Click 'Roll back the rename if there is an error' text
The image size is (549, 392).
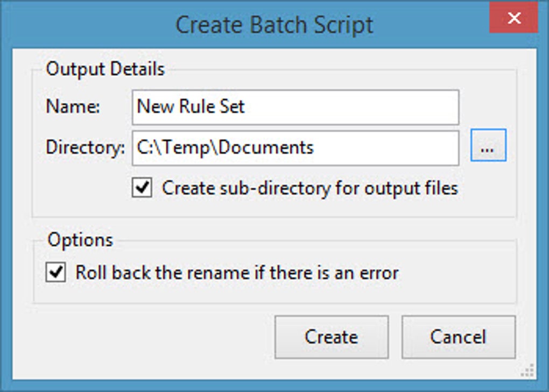click(237, 273)
